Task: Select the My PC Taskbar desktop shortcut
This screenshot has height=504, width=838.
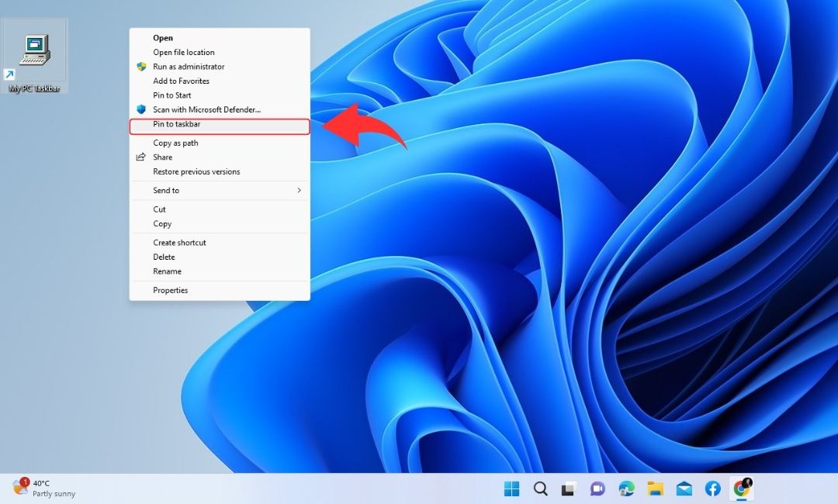Action: click(x=35, y=58)
